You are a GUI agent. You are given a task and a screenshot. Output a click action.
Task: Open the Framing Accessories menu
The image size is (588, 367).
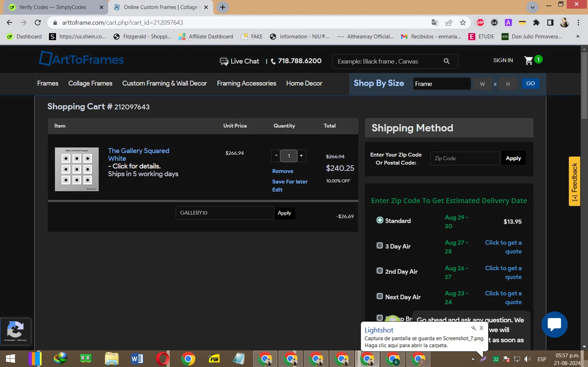tap(247, 83)
